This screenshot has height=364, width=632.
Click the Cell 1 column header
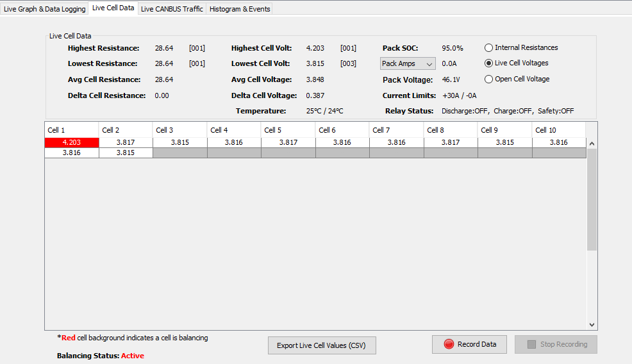point(71,130)
